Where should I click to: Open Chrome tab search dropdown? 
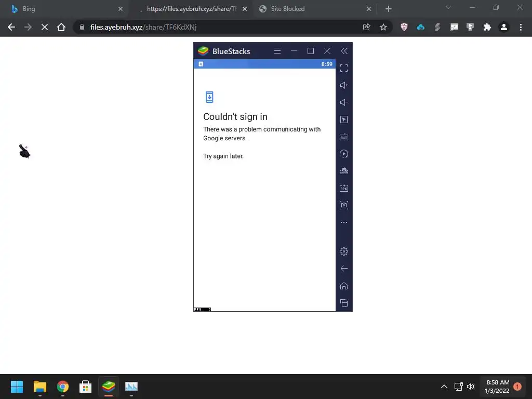[x=448, y=7]
